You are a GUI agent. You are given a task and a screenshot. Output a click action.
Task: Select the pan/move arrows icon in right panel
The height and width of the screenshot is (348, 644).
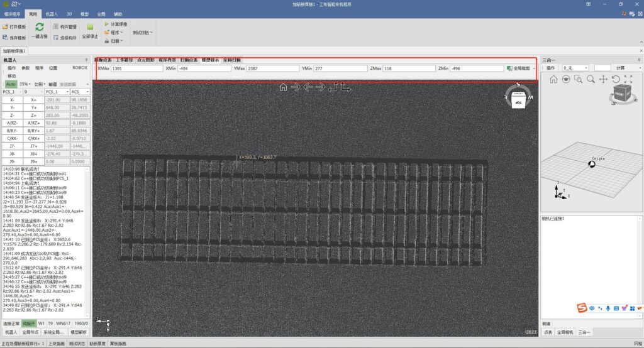tap(603, 79)
